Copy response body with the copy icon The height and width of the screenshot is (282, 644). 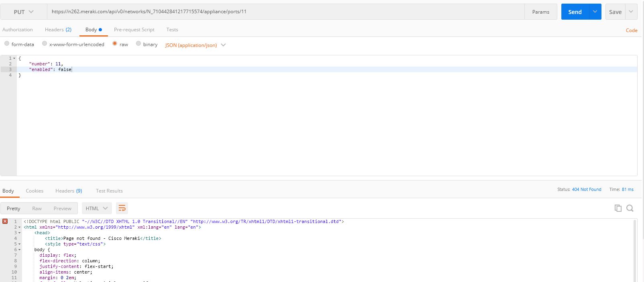[x=618, y=208]
